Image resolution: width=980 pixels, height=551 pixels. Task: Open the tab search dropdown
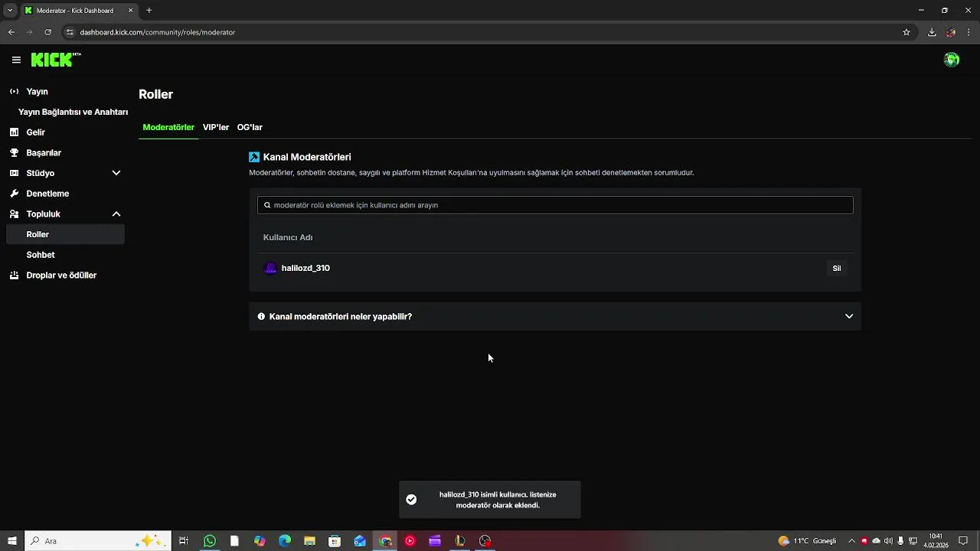10,11
